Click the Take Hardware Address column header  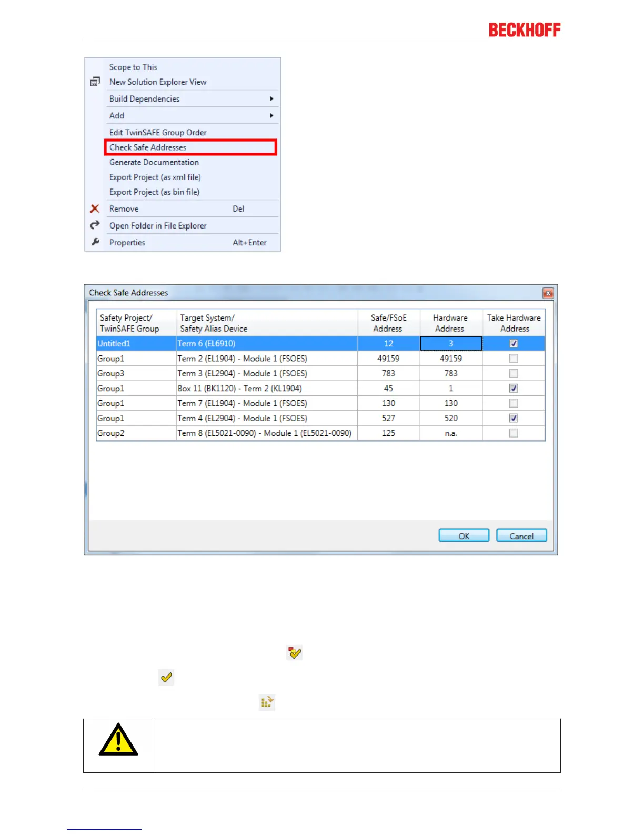[514, 323]
